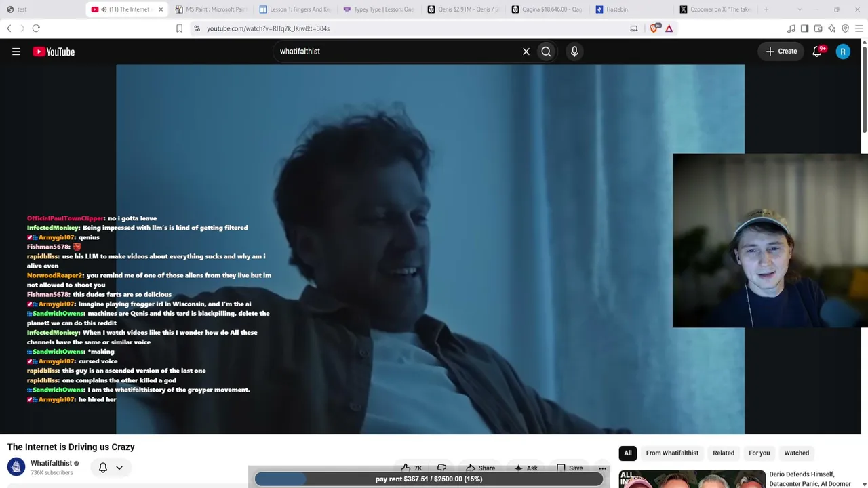Clear the search box text
This screenshot has width=868, height=488.
pos(526,52)
